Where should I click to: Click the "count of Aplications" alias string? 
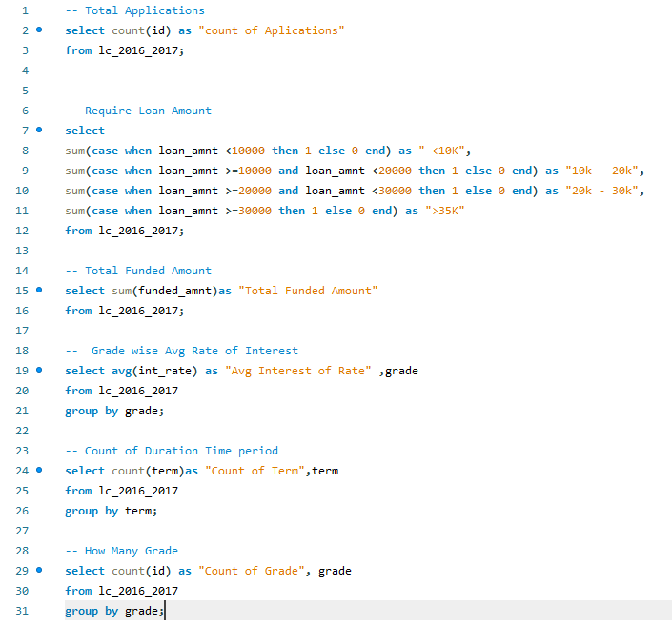[x=271, y=30]
